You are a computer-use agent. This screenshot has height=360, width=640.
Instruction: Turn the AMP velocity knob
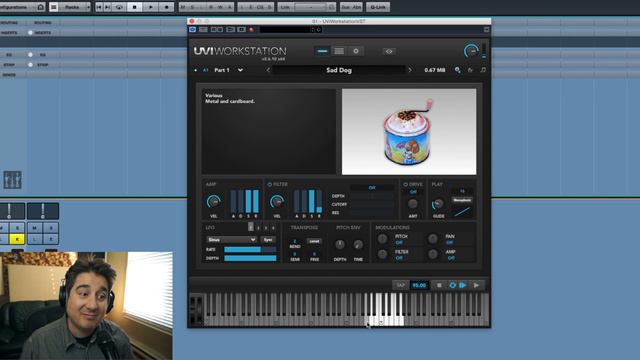[213, 202]
